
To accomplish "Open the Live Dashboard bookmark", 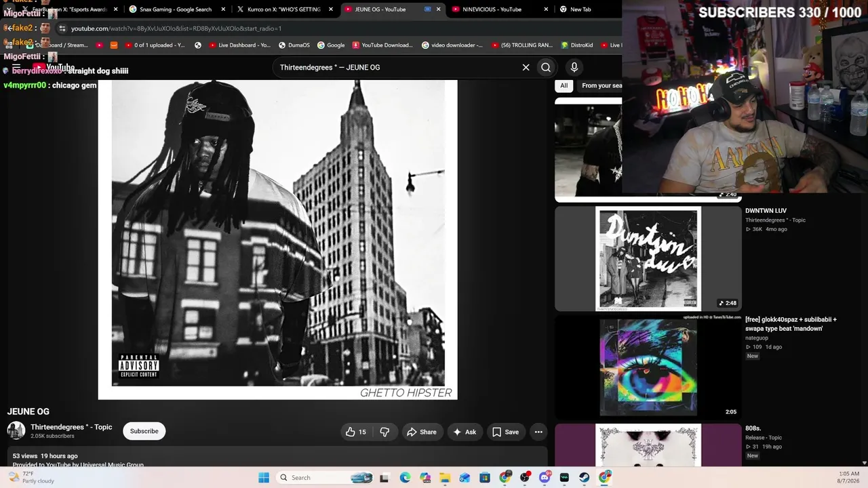I will click(239, 45).
